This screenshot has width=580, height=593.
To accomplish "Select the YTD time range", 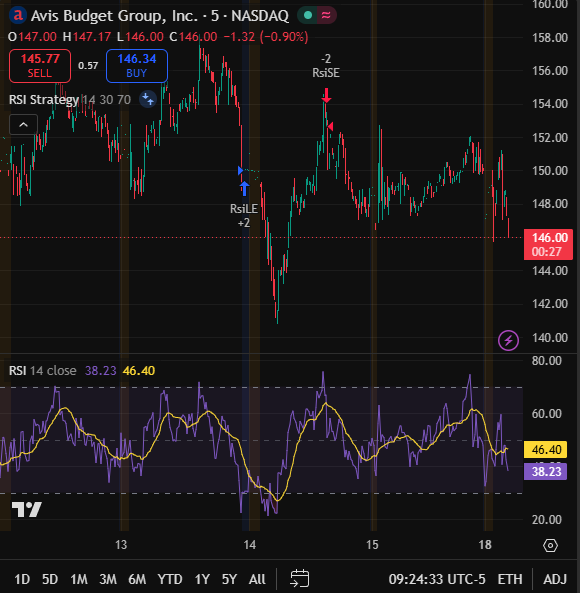I will pos(170,579).
